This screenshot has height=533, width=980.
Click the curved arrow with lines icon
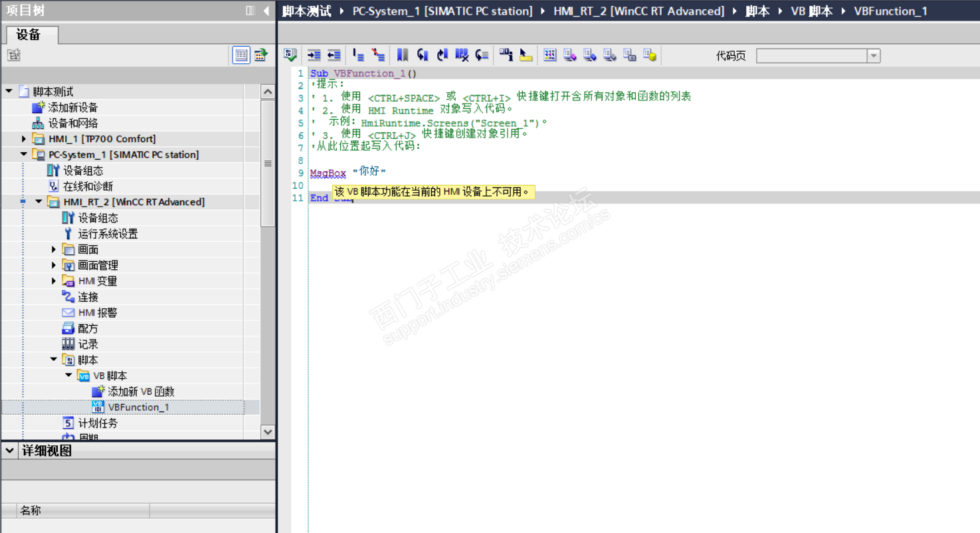482,55
